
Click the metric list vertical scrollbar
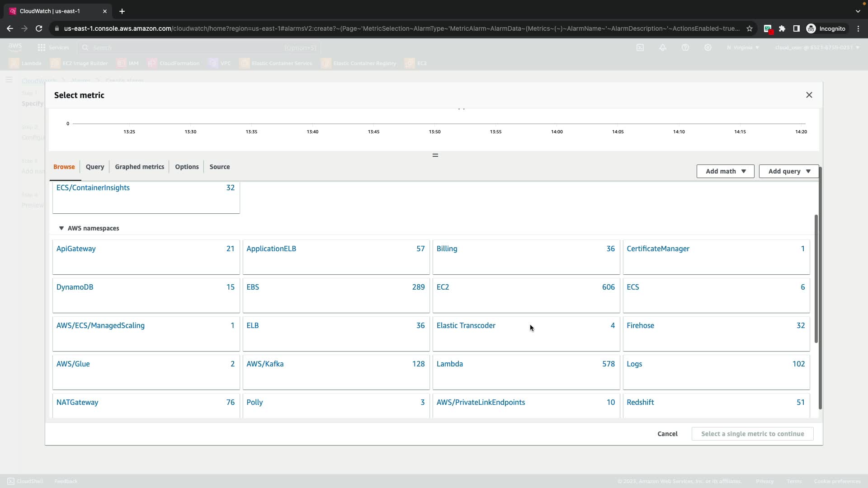(816, 278)
